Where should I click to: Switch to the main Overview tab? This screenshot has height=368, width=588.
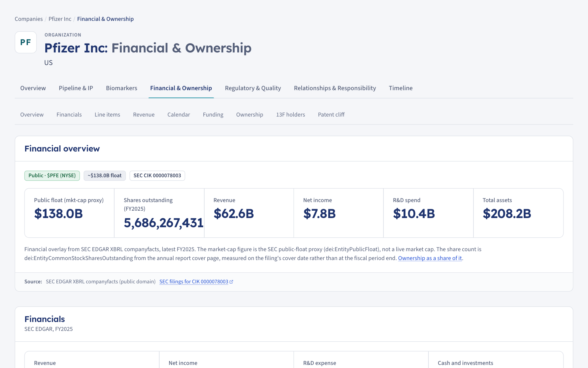pos(33,88)
